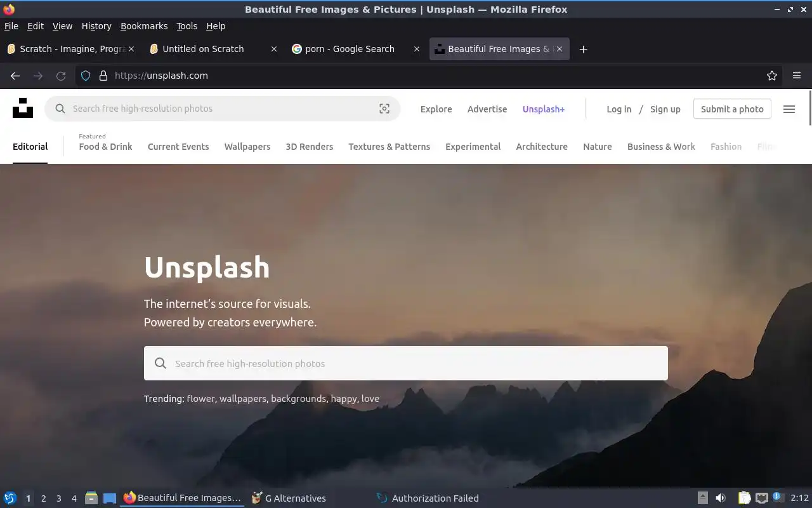Open Food & Drink category
Viewport: 812px width, 508px height.
[x=106, y=147]
